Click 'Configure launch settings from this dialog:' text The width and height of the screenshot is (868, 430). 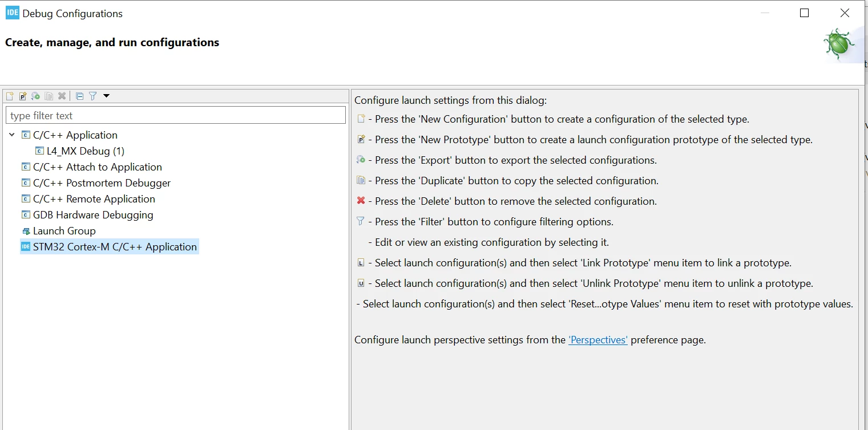[451, 100]
